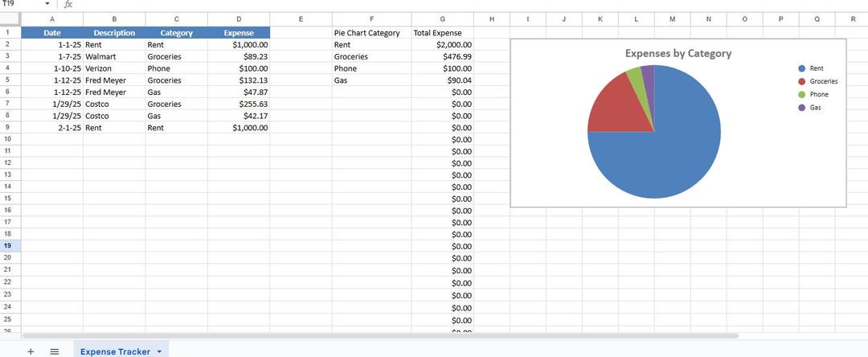
Task: Select the Phone cell in column C
Action: (177, 68)
